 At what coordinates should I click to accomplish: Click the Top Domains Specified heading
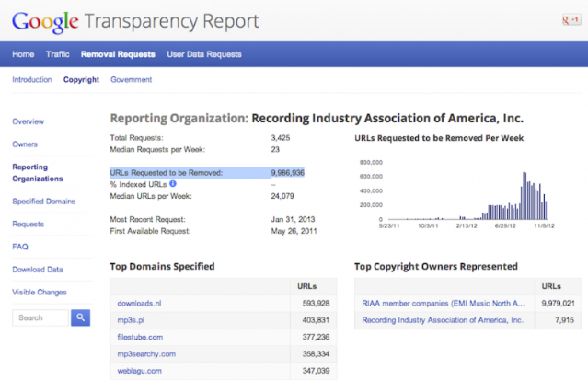click(162, 266)
